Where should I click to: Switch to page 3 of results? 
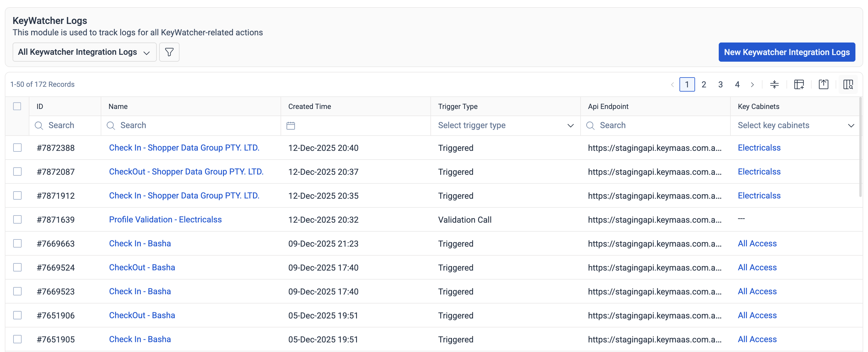point(721,84)
